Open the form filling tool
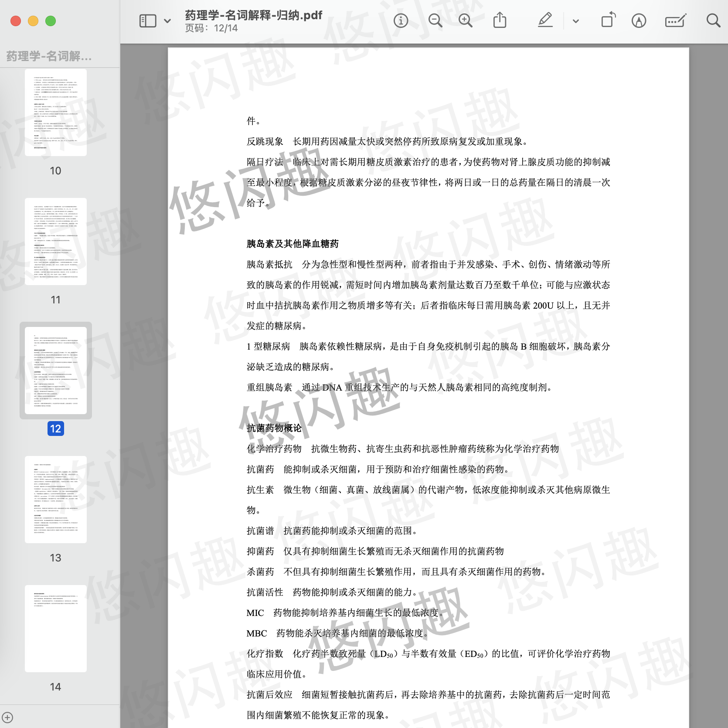 pos(675,20)
